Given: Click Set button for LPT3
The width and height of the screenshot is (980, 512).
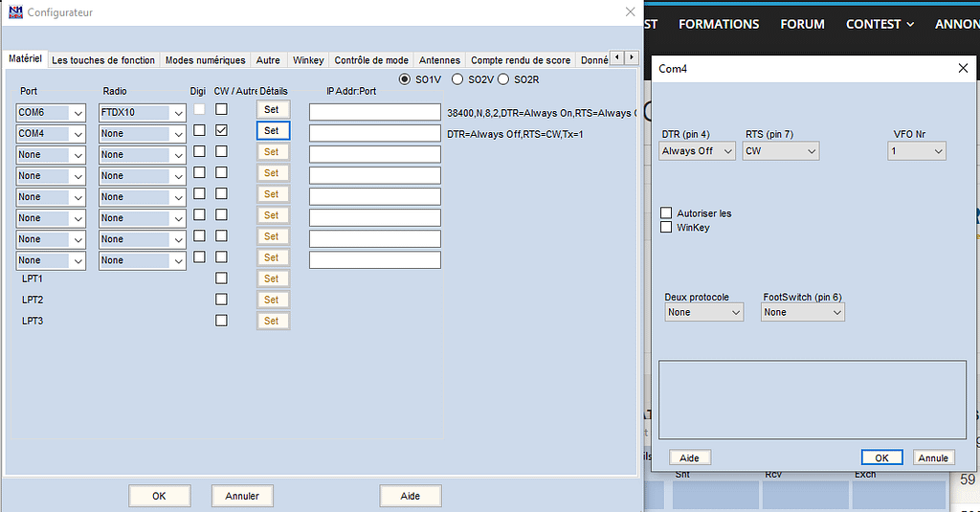Looking at the screenshot, I should (273, 321).
